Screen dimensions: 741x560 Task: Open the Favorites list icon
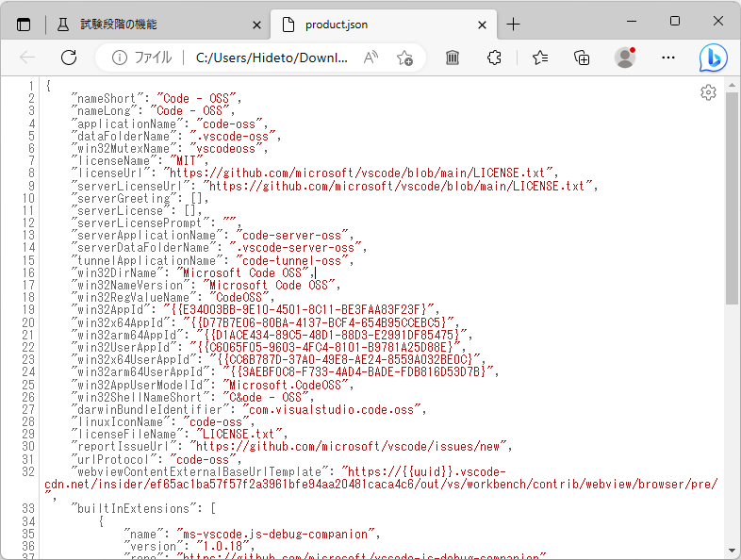pos(539,58)
